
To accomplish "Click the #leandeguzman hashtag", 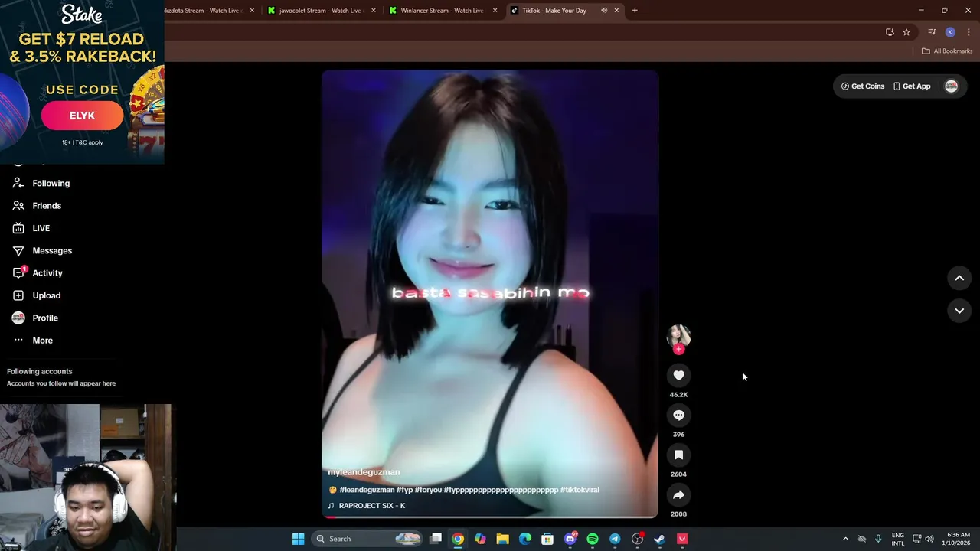I will (x=367, y=490).
